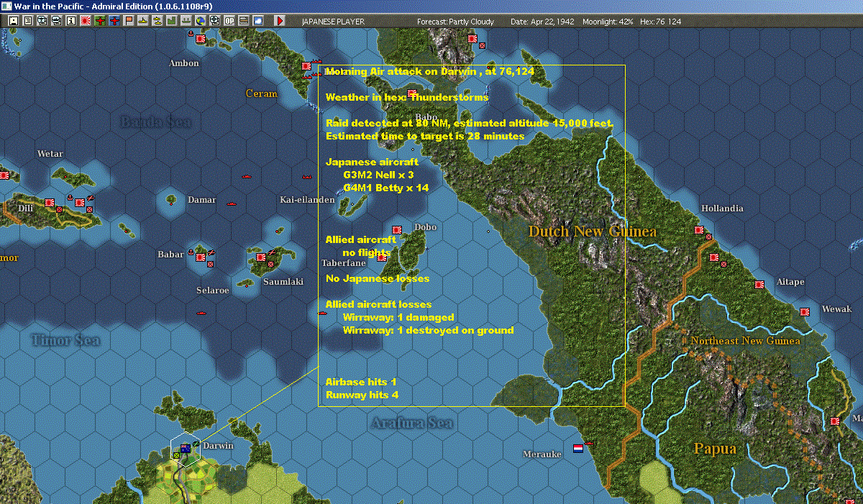Click the Wetar map label
Viewport: 863px width, 504px height.
click(50, 154)
